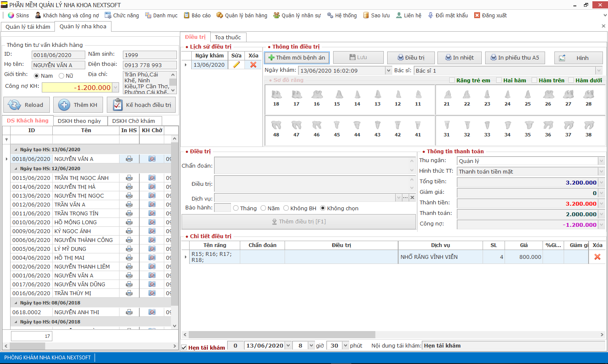Print record for HỒ MỘNG LONG

coord(129,222)
